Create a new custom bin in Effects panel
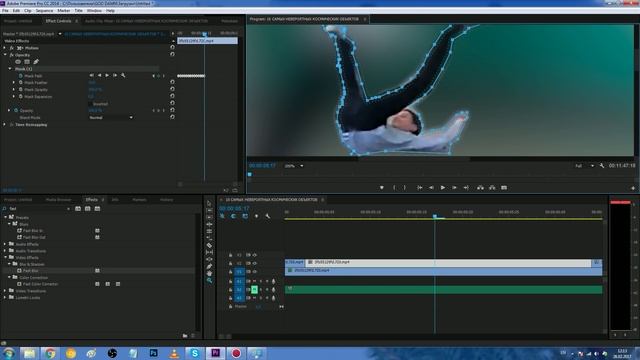This screenshot has height=360, width=640. tap(185, 336)
